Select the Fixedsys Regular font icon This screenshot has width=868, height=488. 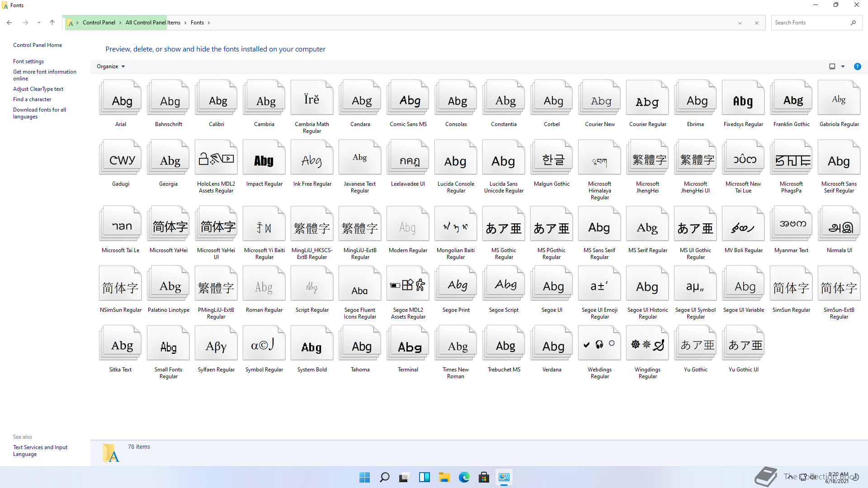(x=743, y=98)
